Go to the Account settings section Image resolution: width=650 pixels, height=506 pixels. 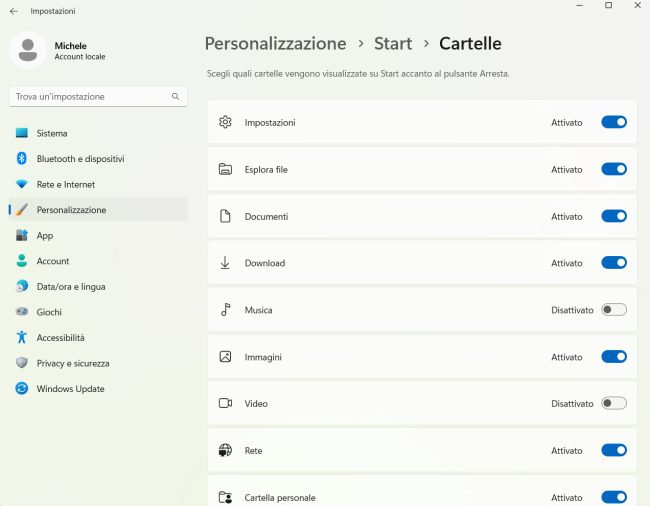(x=53, y=261)
